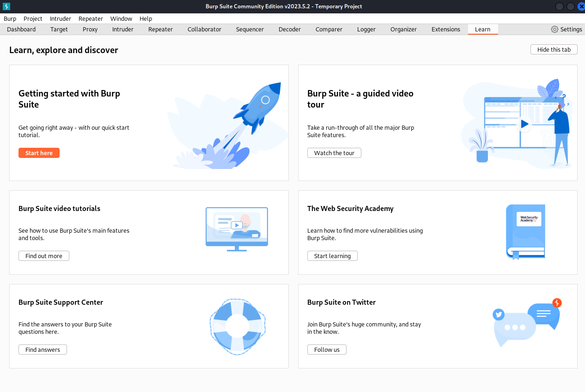Click the 'Burp Suite video tutorials' heading
The height and width of the screenshot is (392, 585).
(x=59, y=209)
